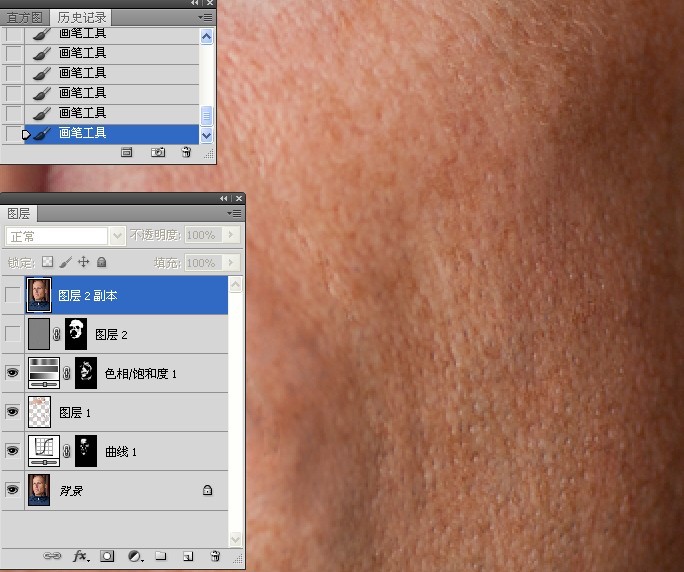Select the 曲线 1 layer name
Viewport: 684px width, 572px height.
[121, 452]
